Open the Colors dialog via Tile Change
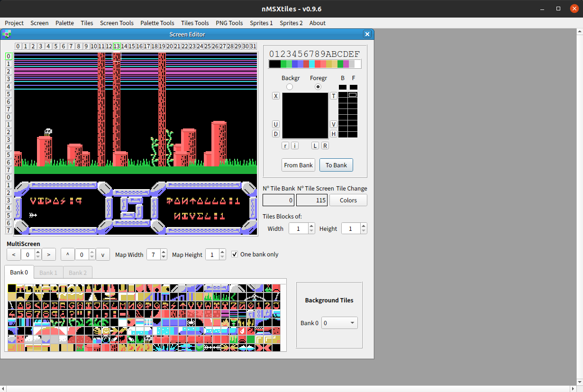583x392 pixels. click(348, 200)
